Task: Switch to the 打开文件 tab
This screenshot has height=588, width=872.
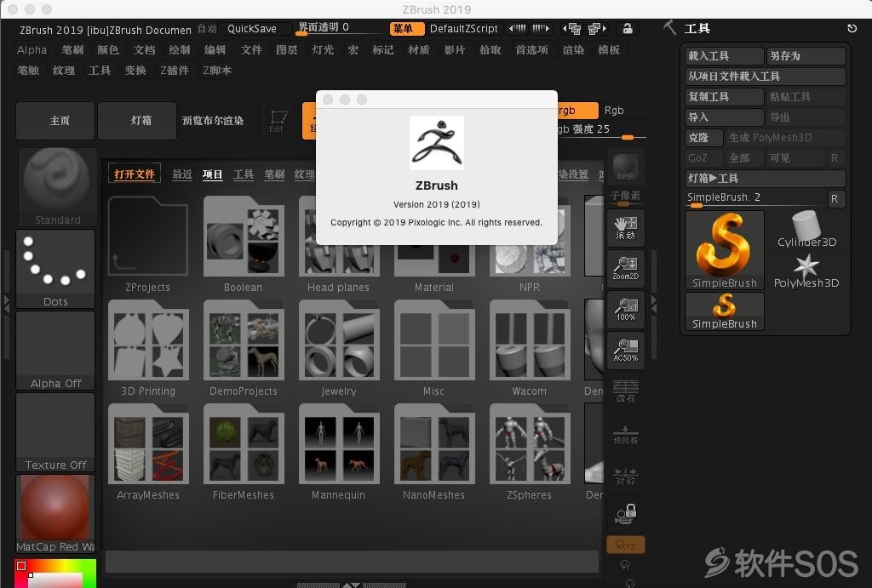Action: click(134, 174)
